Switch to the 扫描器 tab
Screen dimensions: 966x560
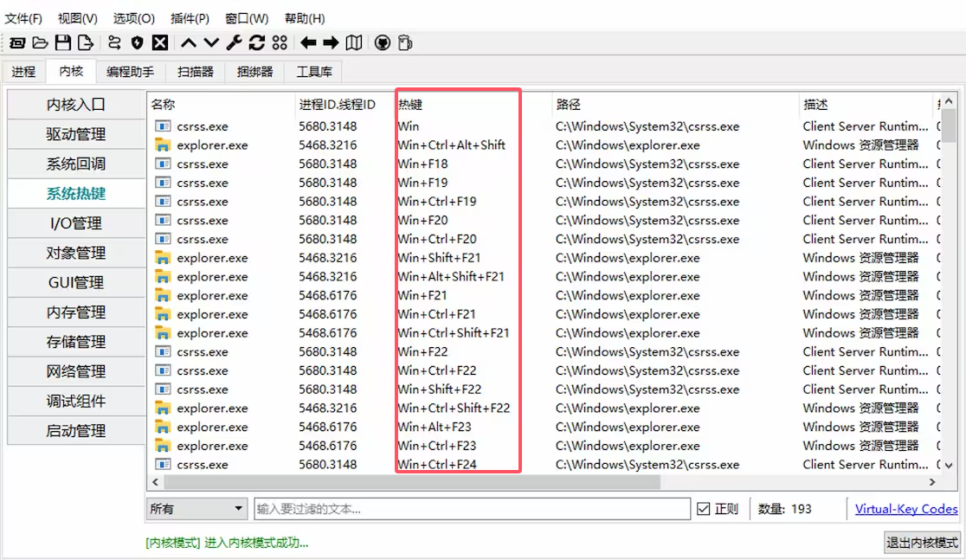195,72
